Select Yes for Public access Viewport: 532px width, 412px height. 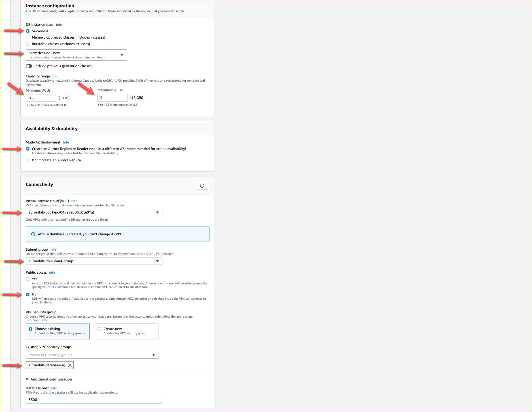pyautogui.click(x=28, y=279)
